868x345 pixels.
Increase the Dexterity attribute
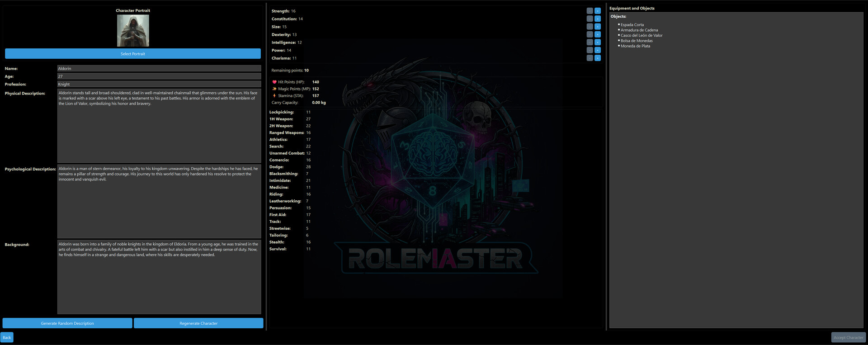tap(597, 34)
